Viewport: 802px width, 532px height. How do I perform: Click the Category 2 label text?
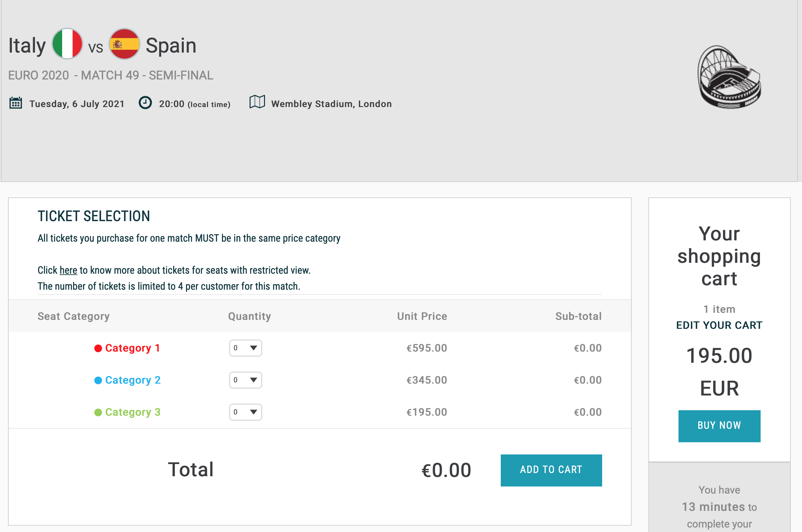point(133,380)
